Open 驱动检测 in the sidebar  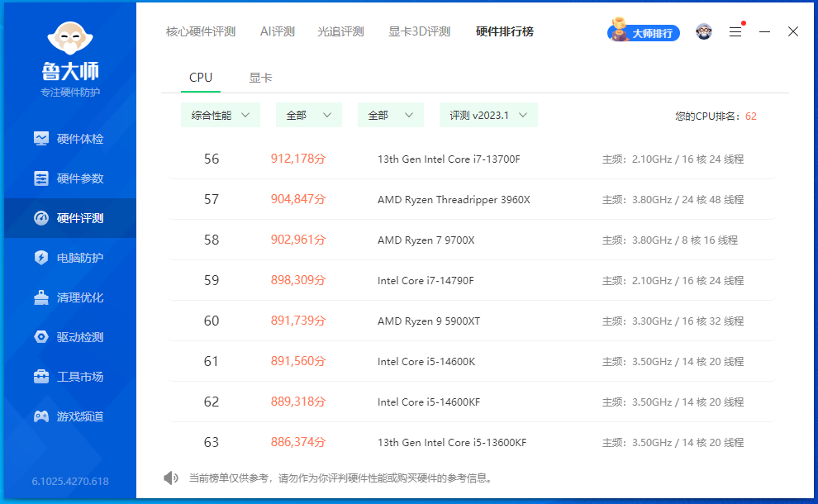click(69, 337)
